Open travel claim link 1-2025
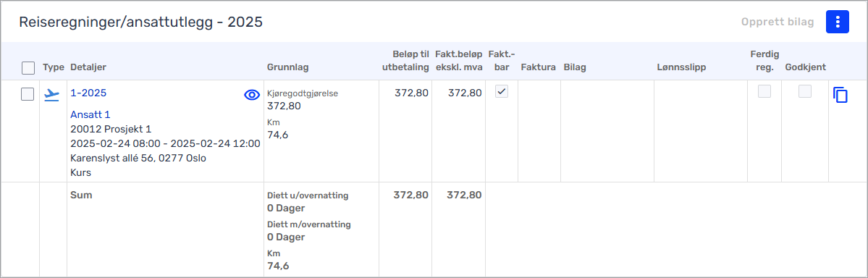Screen dimensions: 868x278 (x=88, y=93)
